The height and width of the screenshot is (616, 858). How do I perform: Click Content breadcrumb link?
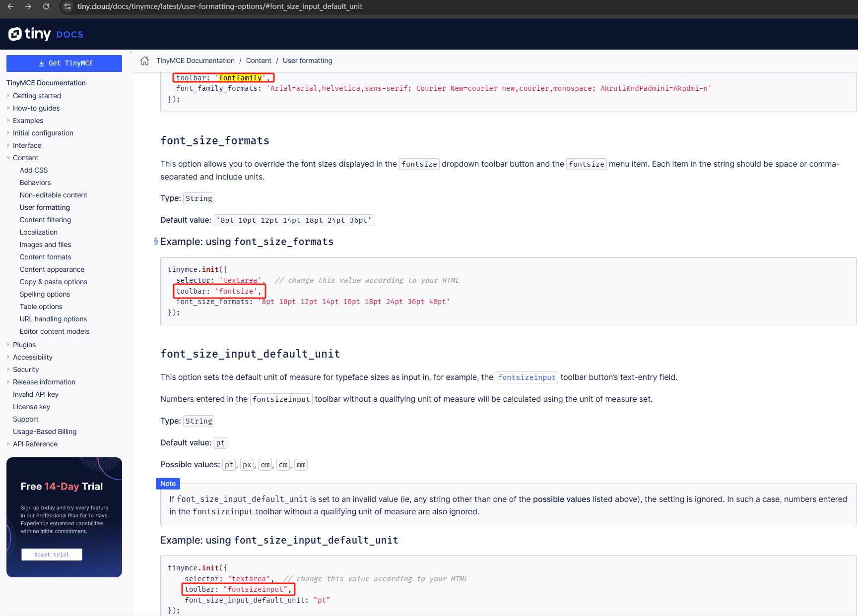[x=259, y=61]
